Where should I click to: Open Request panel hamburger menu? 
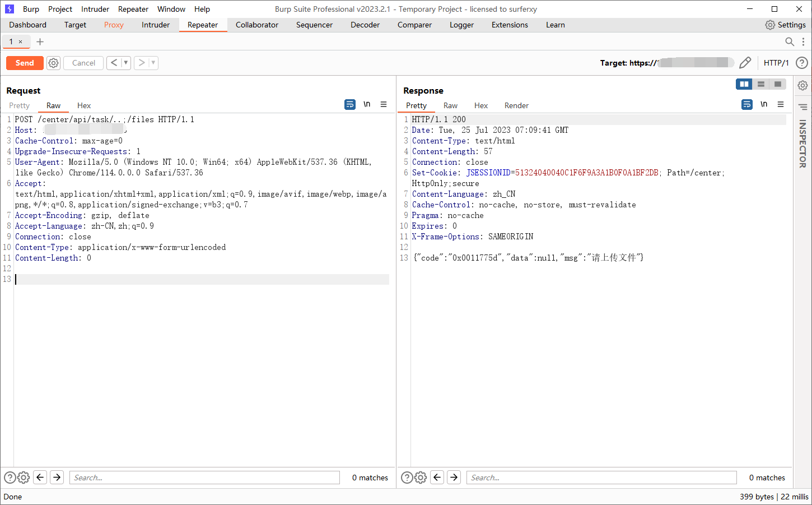click(384, 104)
